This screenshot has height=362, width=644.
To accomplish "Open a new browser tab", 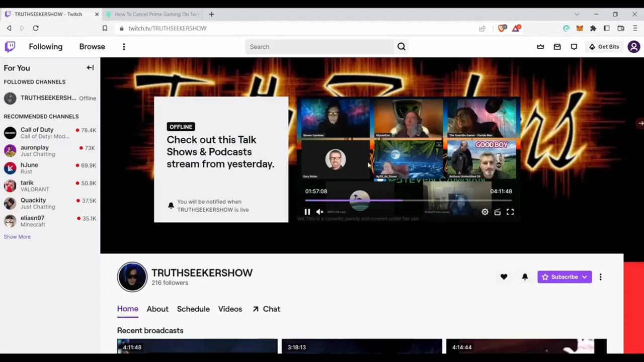I will click(x=211, y=14).
